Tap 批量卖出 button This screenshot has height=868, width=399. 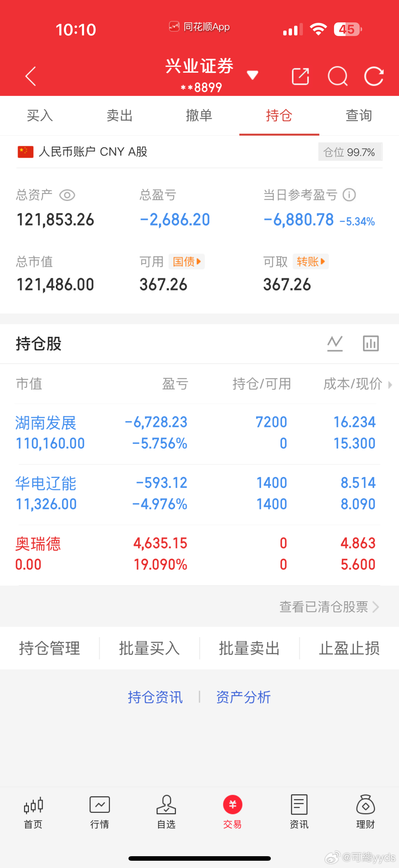point(249,648)
